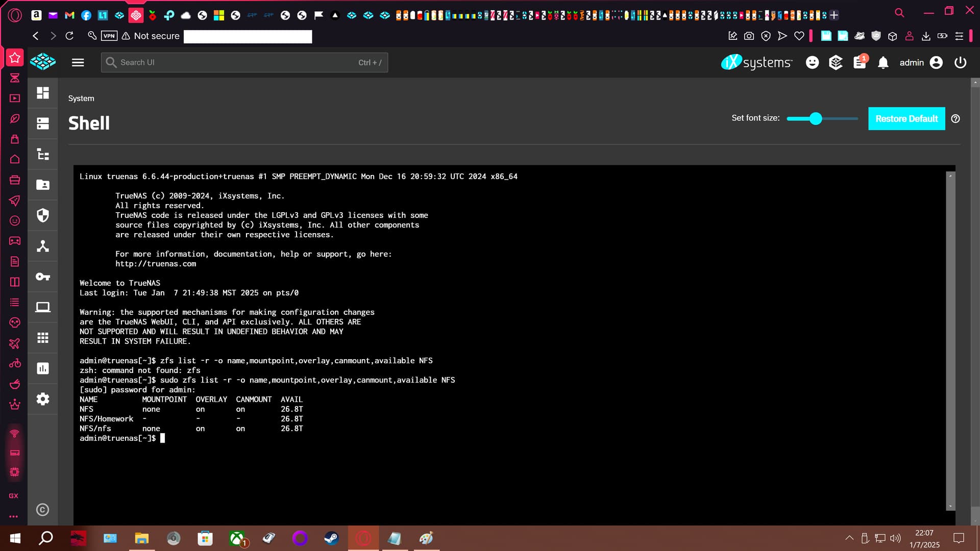Image resolution: width=980 pixels, height=551 pixels.
Task: Open Credentials key icon in sidebar
Action: 43,277
